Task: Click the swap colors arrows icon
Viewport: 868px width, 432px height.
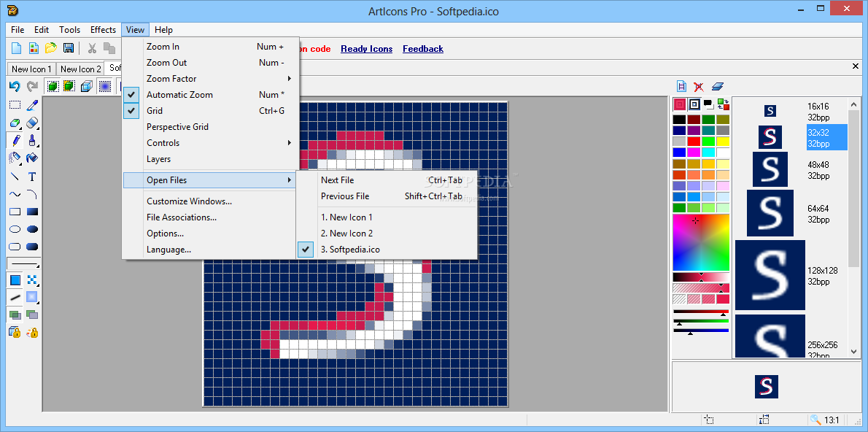Action: pos(723,104)
